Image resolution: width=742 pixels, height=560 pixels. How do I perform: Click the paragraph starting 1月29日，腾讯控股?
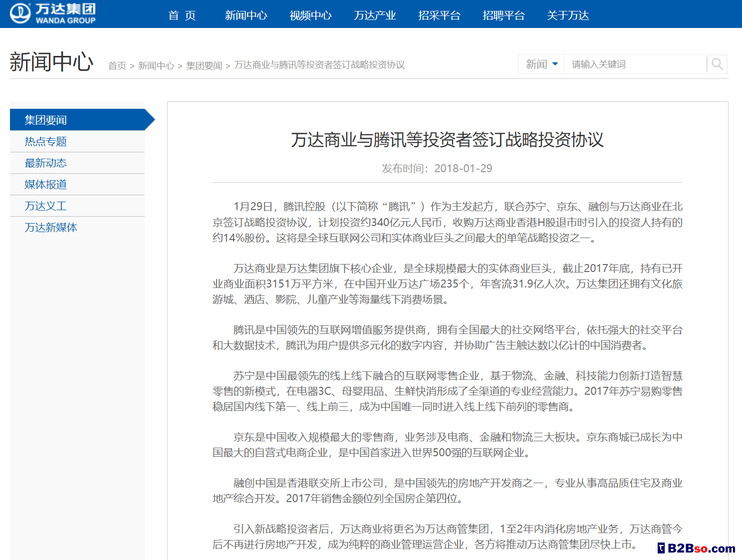click(448, 222)
